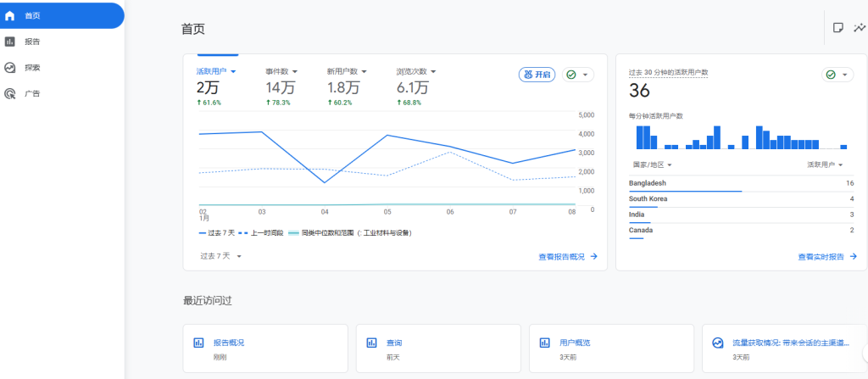868x379 pixels.
Task: Click 查看实时报告 link
Action: coord(826,256)
